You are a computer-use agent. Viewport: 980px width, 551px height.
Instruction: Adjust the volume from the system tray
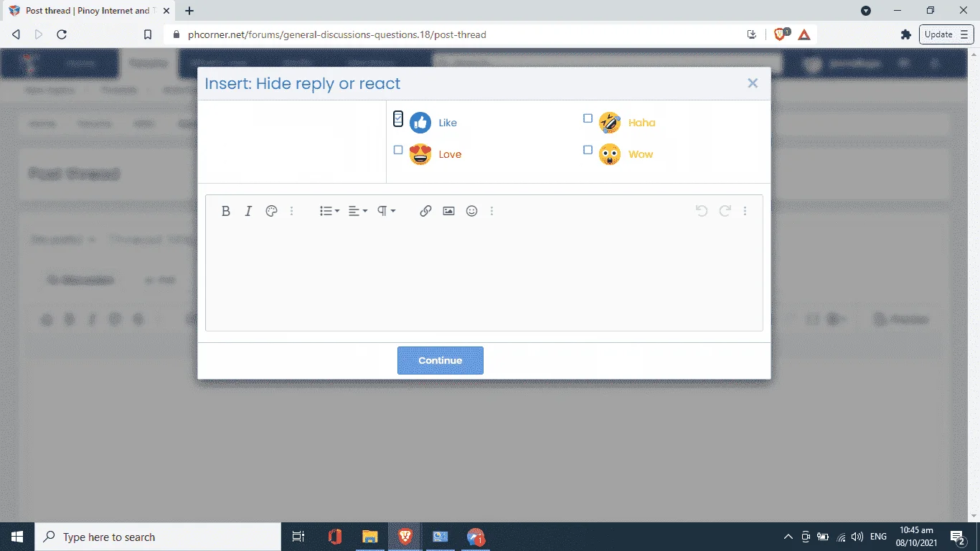[857, 537]
